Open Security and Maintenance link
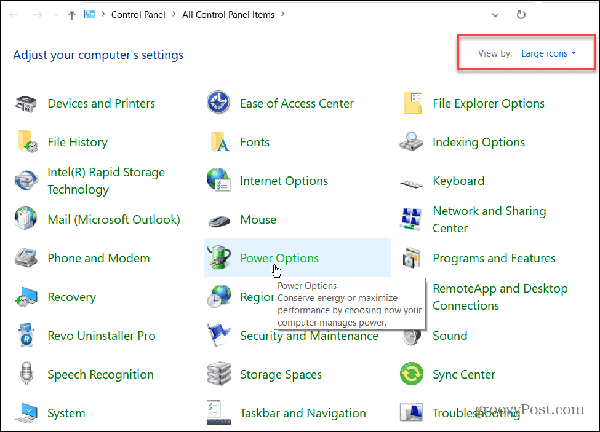This screenshot has width=600, height=432. coord(309,336)
